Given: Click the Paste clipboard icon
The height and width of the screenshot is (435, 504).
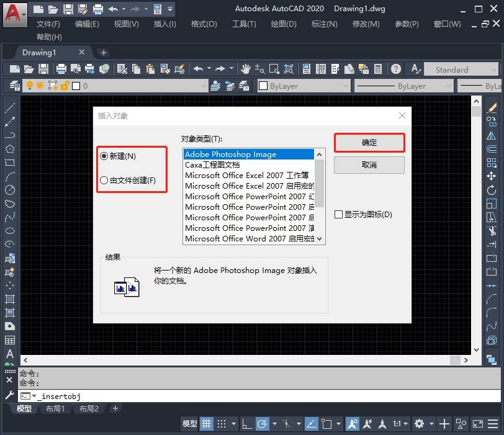Looking at the screenshot, I should [x=150, y=69].
